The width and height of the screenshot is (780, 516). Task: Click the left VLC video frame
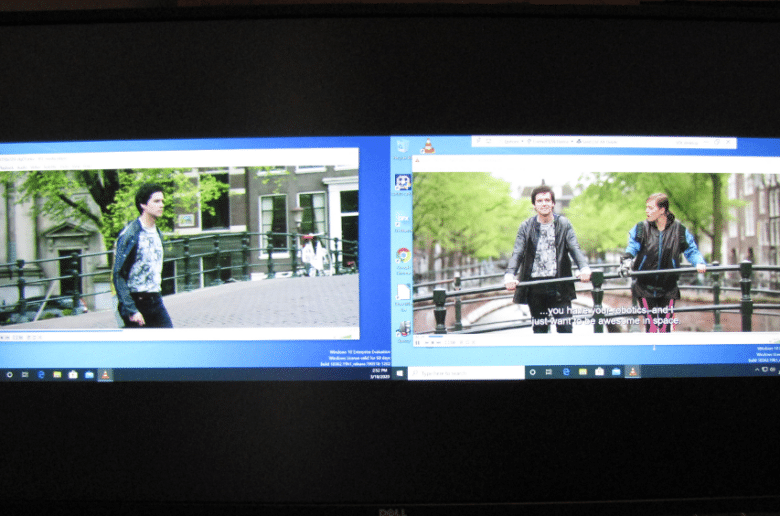[179, 248]
